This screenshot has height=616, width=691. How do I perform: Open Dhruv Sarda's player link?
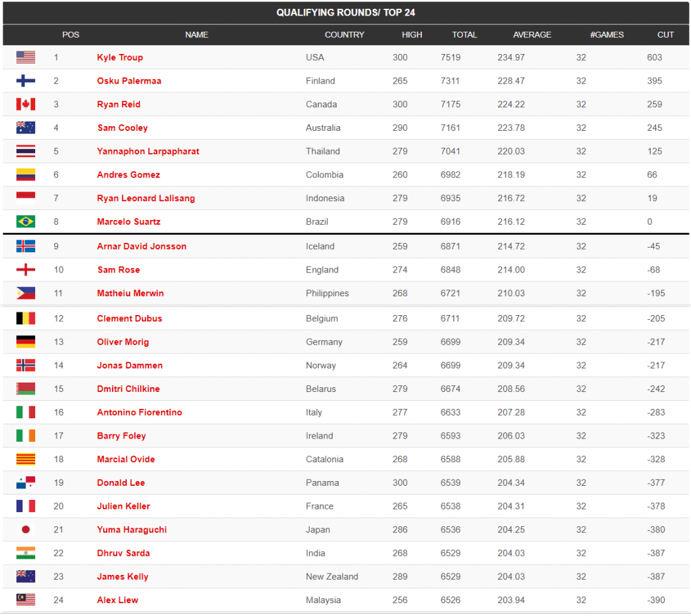point(123,553)
